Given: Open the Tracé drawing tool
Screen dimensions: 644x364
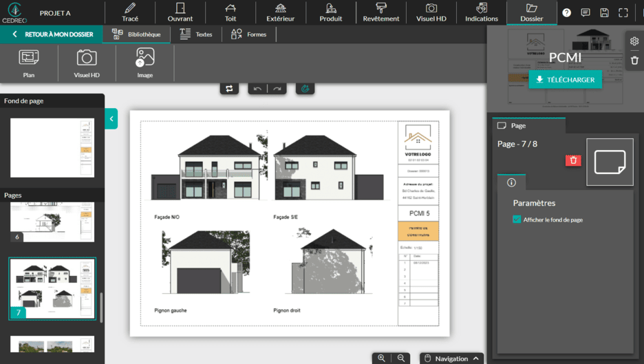Looking at the screenshot, I should pyautogui.click(x=130, y=12).
